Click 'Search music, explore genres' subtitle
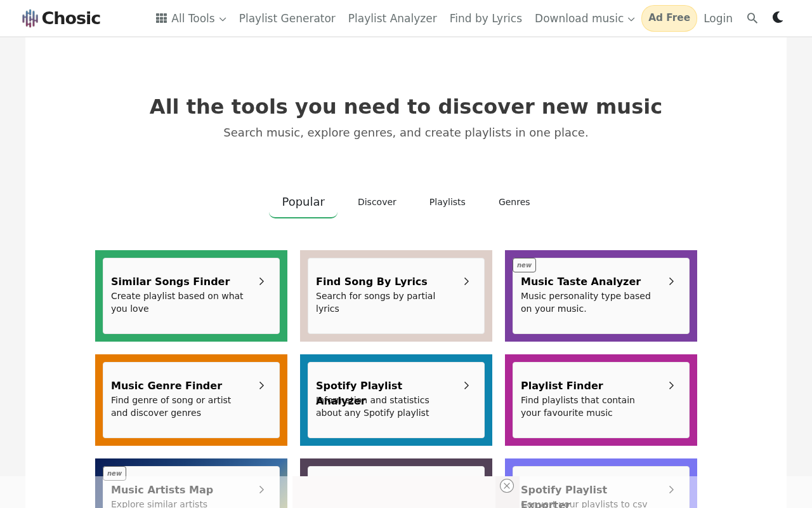The image size is (812, 508). [x=406, y=133]
